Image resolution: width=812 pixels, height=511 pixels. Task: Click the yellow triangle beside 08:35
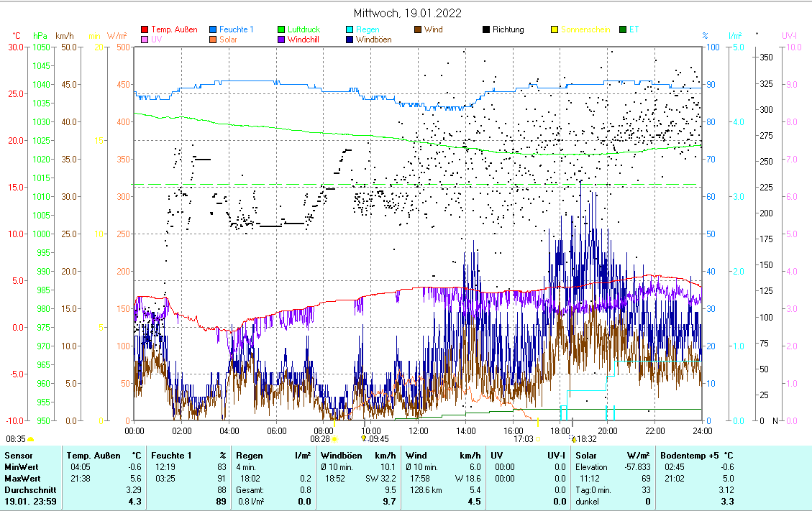pyautogui.click(x=30, y=438)
